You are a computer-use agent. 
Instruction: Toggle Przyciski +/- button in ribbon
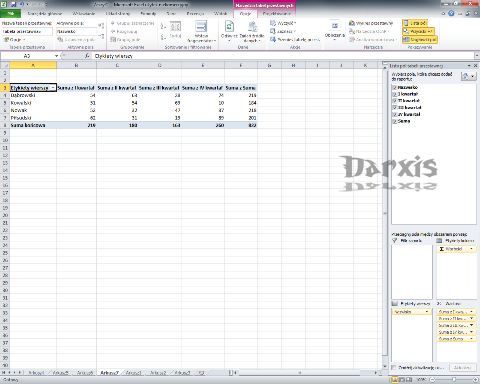pyautogui.click(x=418, y=31)
